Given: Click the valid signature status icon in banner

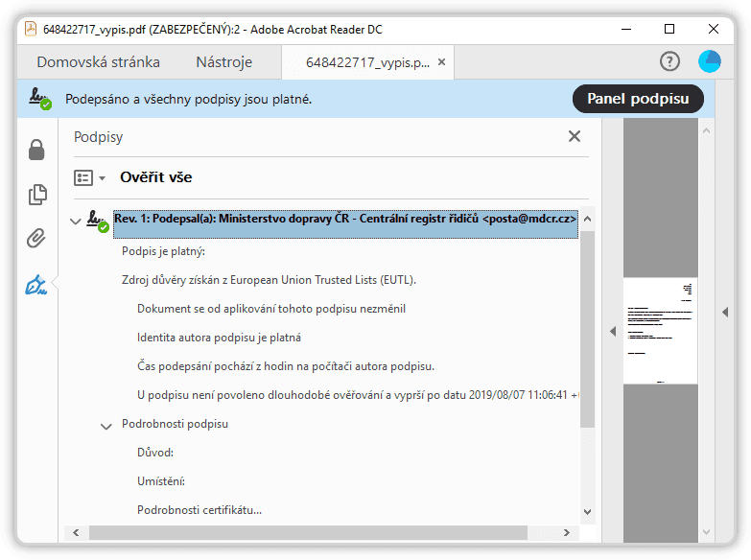Looking at the screenshot, I should click(x=40, y=99).
